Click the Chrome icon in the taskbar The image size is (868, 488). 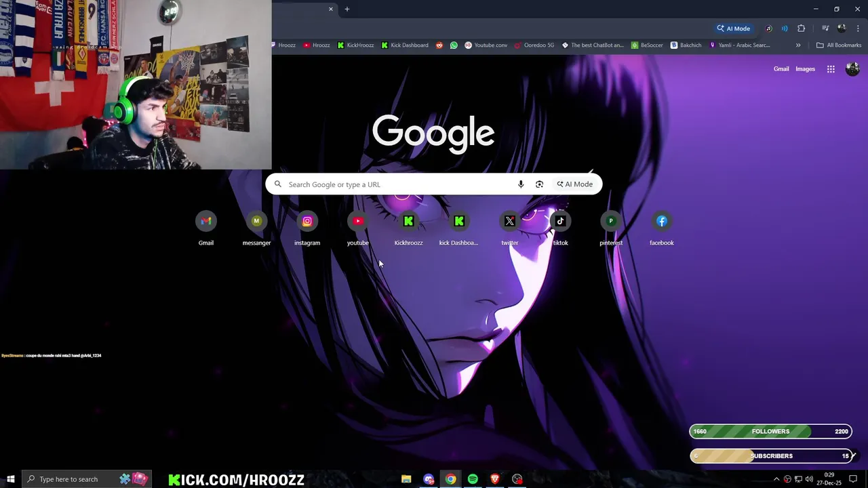click(450, 479)
